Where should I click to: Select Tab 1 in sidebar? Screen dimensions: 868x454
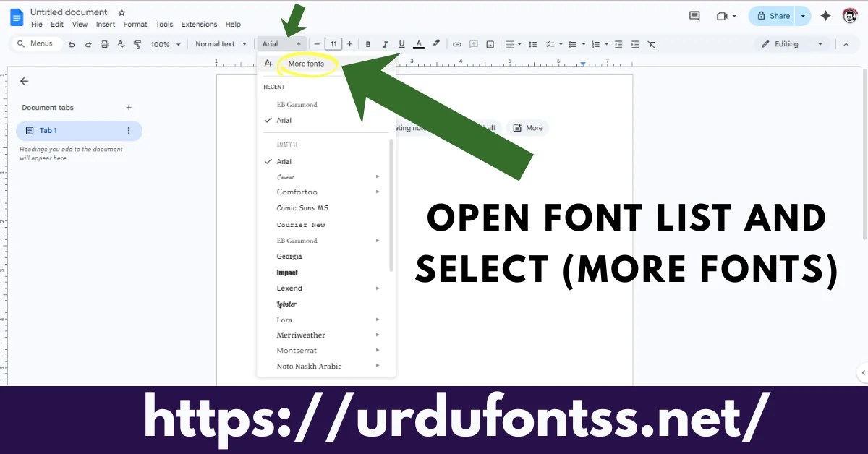[x=79, y=131]
